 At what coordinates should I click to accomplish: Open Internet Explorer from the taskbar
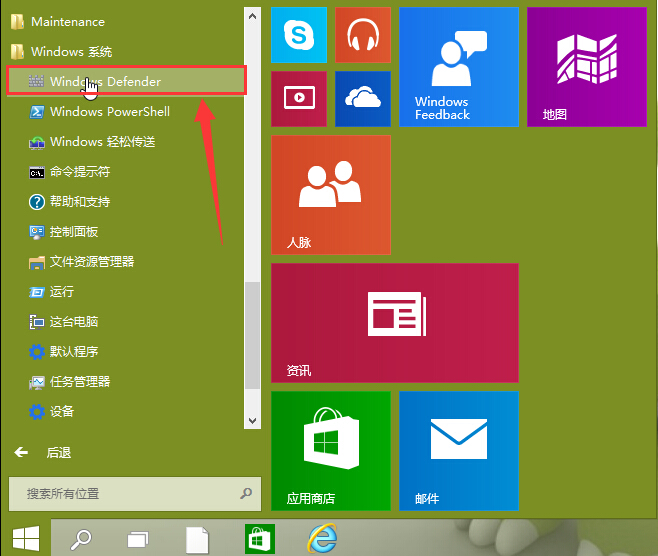[x=322, y=538]
